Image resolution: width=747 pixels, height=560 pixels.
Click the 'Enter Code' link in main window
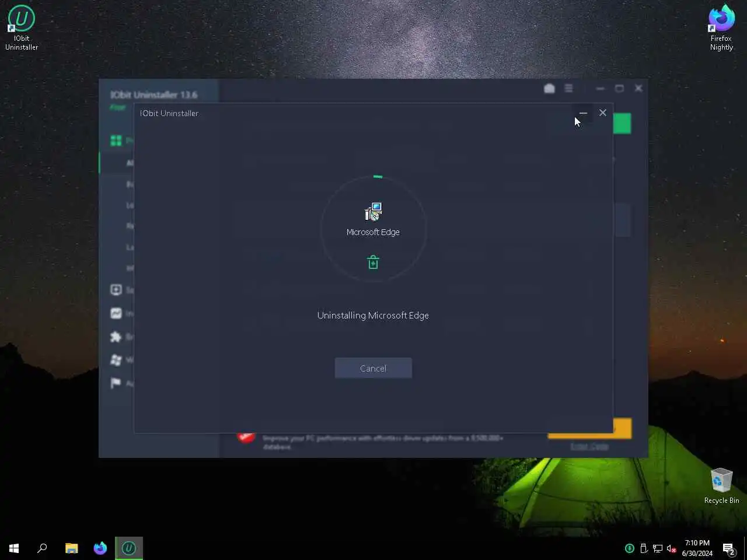point(589,446)
